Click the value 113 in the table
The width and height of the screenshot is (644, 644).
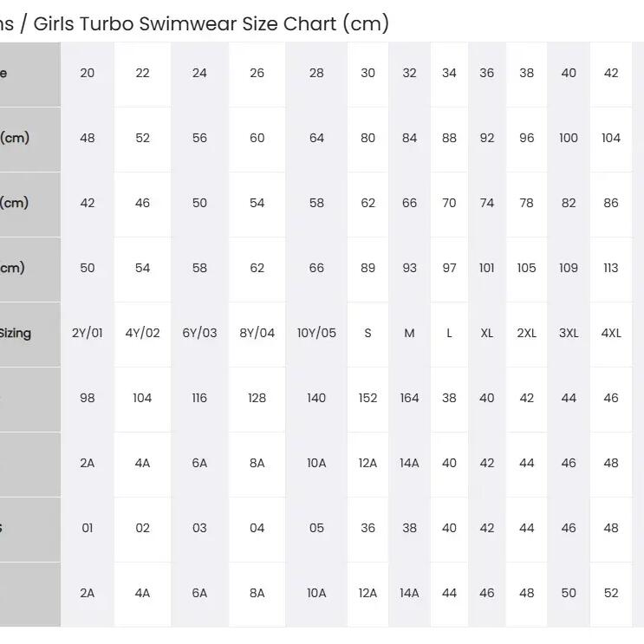tap(611, 270)
